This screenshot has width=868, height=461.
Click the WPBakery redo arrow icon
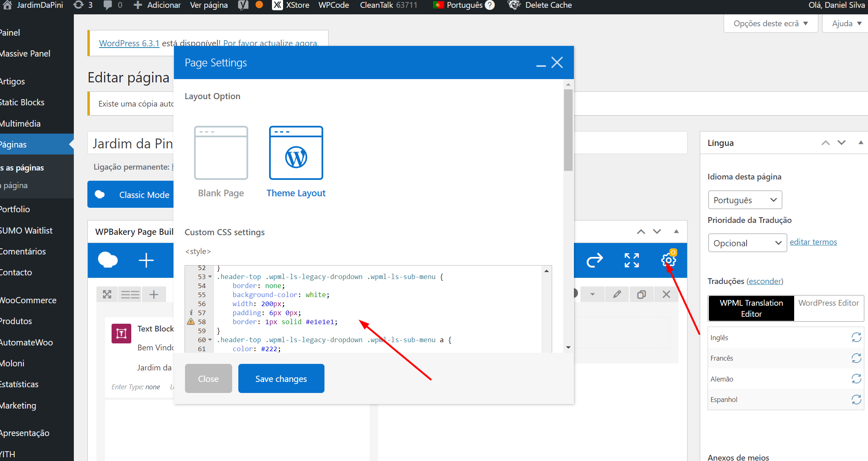tap(594, 260)
